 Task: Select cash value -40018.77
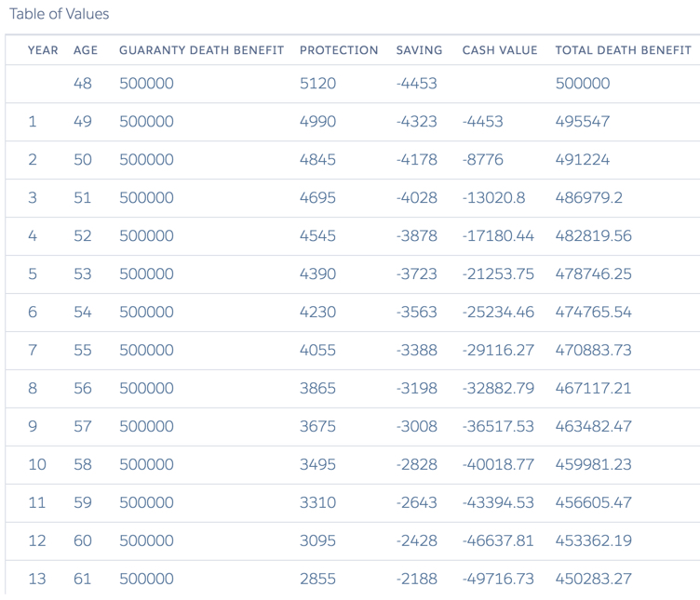498,465
